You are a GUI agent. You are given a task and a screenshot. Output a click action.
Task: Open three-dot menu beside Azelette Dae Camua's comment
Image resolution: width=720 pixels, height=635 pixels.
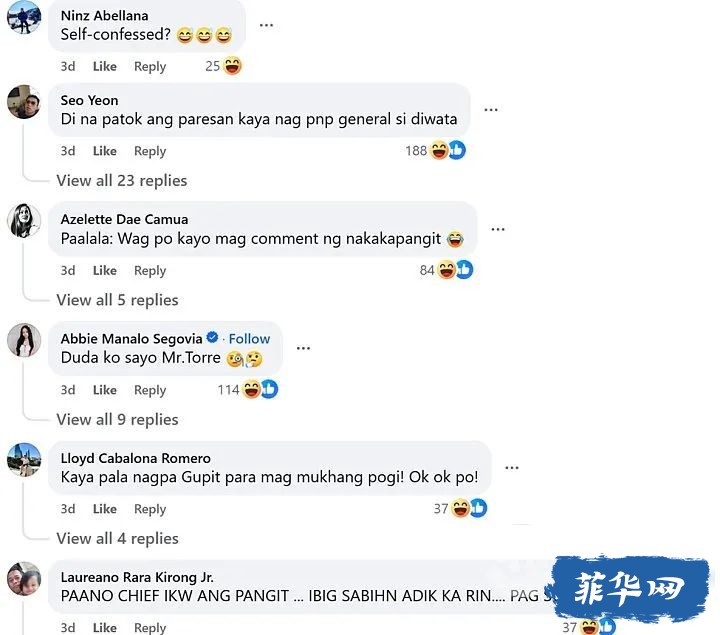coord(498,229)
